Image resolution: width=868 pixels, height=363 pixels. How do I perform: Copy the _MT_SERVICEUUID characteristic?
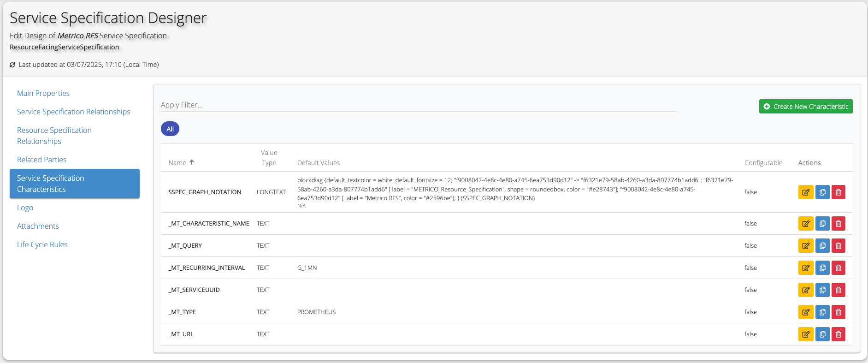822,290
